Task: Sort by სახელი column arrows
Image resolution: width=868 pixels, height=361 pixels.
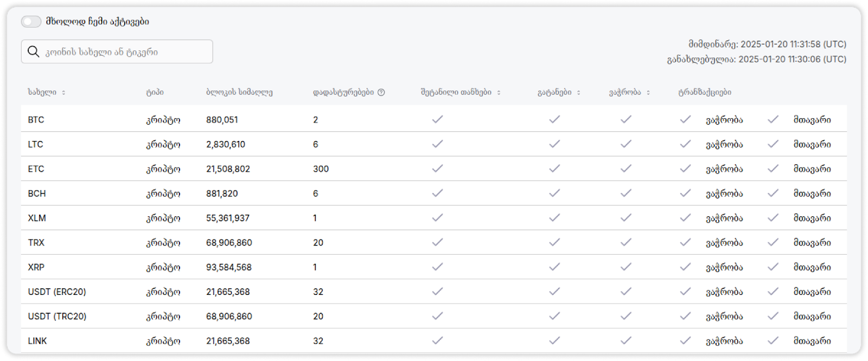Action: pyautogui.click(x=63, y=93)
